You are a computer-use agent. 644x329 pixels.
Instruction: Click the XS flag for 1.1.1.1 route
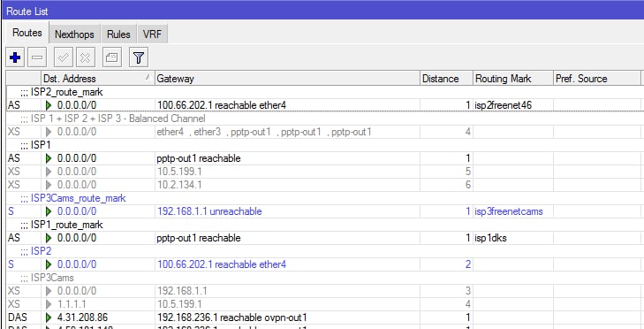(13, 304)
